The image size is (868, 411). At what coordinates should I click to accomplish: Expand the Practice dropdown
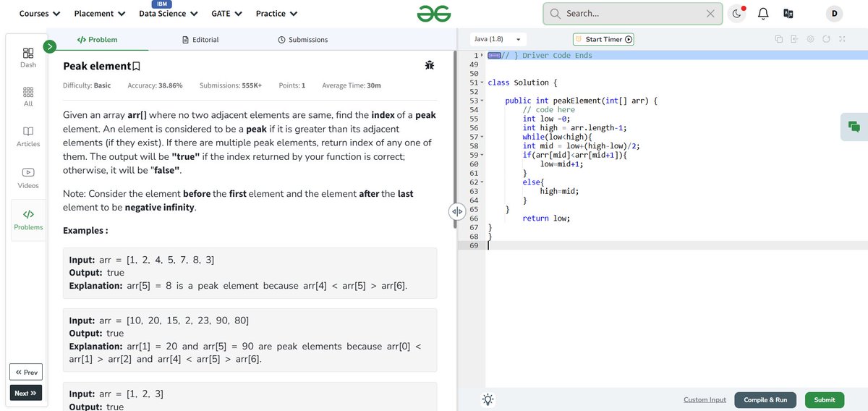(x=276, y=13)
